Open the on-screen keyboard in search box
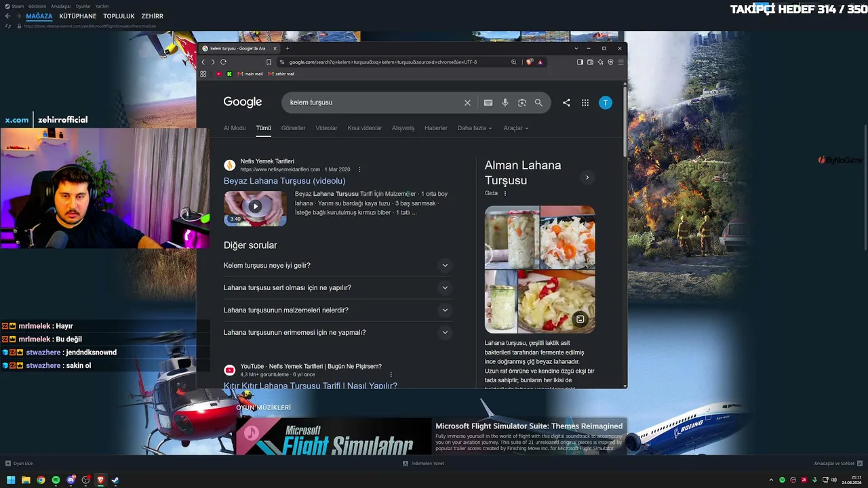This screenshot has height=488, width=868. (x=488, y=102)
